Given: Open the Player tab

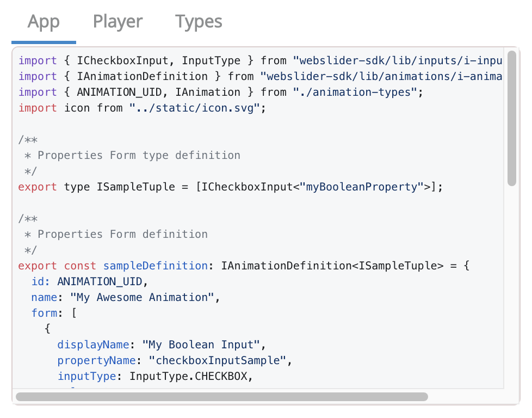Looking at the screenshot, I should (117, 22).
